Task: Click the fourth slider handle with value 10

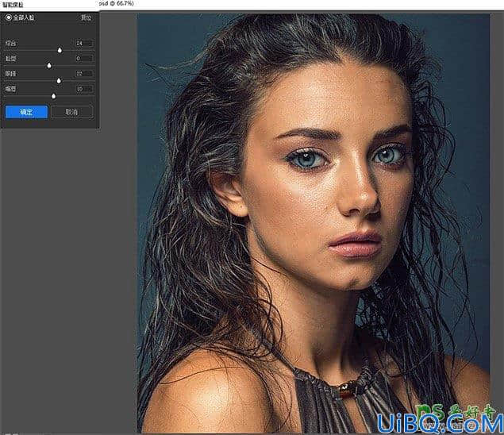Action: [54, 96]
